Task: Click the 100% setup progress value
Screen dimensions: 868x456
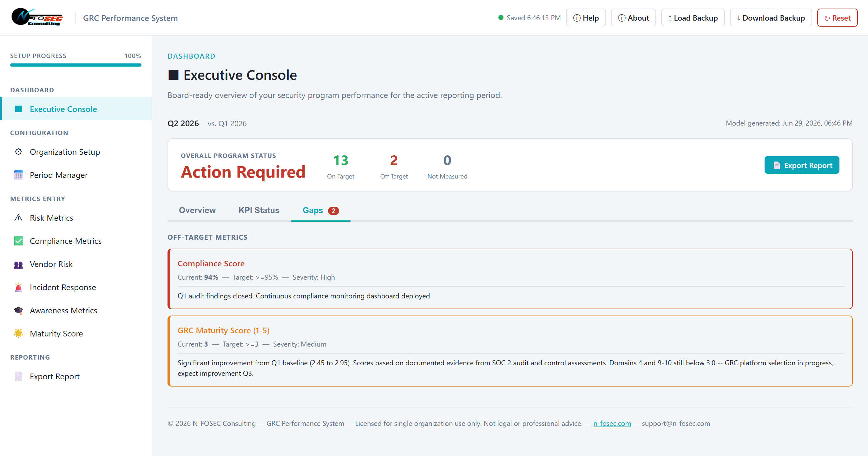Action: 133,56
